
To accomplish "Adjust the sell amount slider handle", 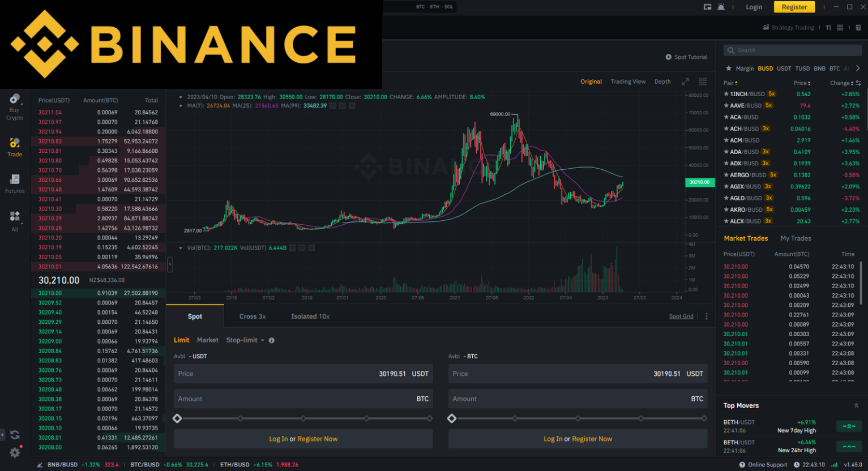I will 452,418.
